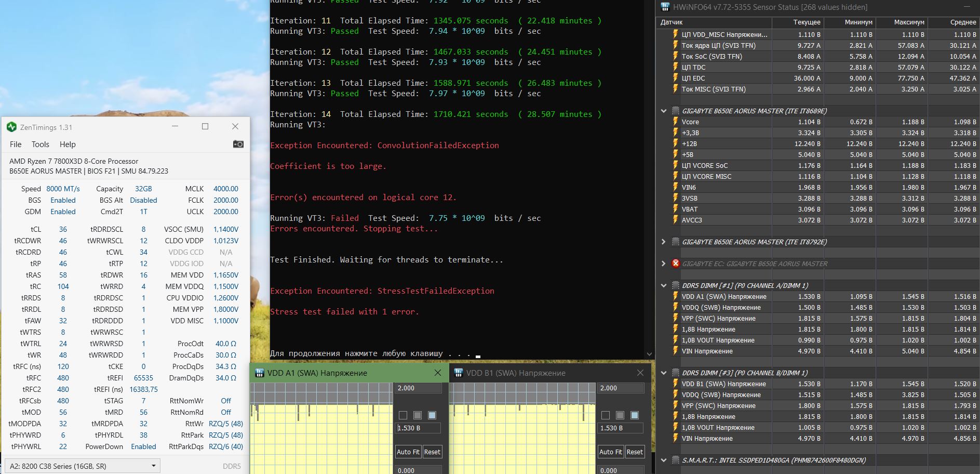
Task: Open the Help menu in ZenTimings
Action: pos(68,144)
